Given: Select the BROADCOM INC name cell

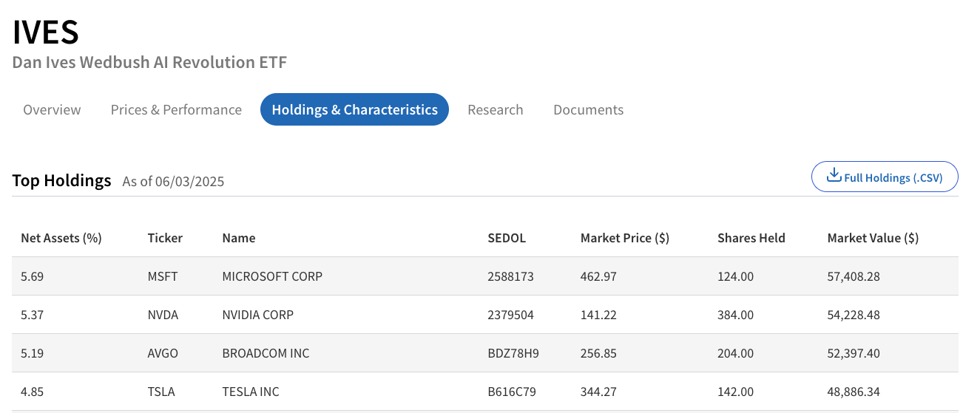Looking at the screenshot, I should pos(266,353).
